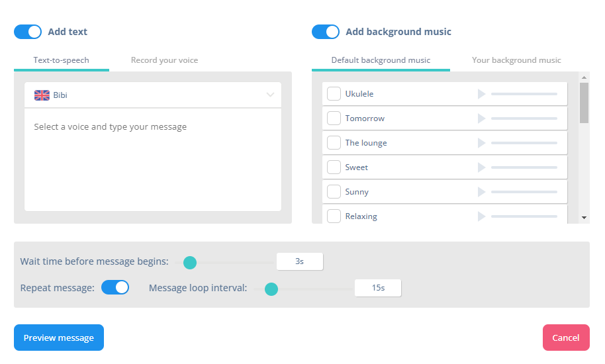
Task: Expand the Bibi voice dropdown chevron
Action: [270, 95]
